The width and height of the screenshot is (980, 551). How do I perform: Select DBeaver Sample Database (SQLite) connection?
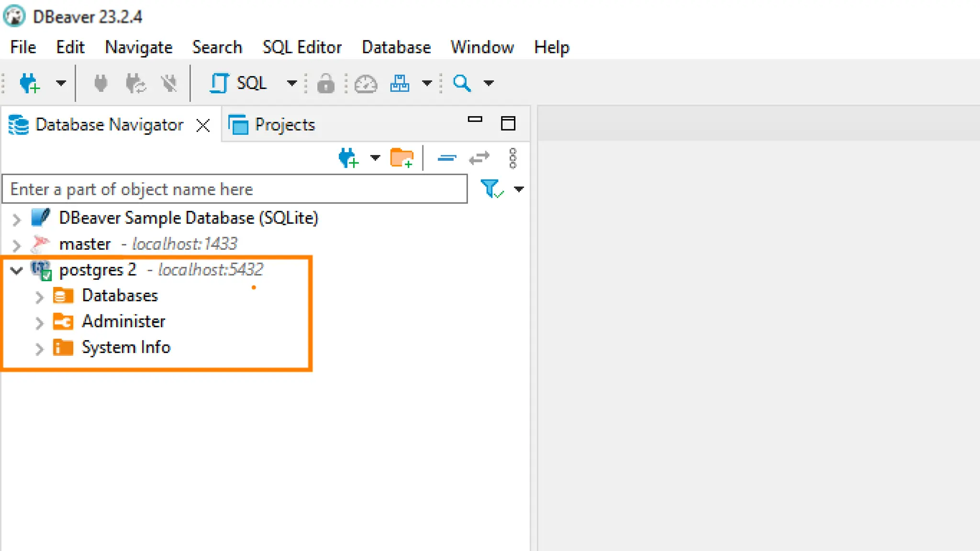(x=189, y=218)
